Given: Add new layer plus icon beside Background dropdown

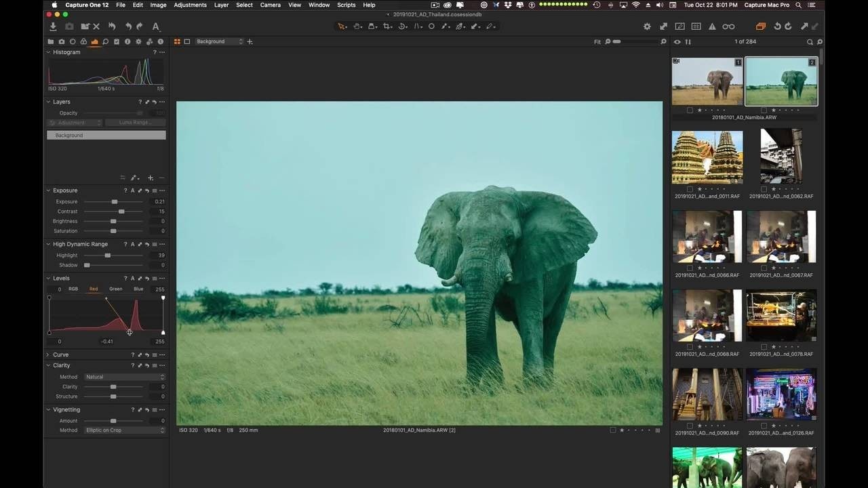Looking at the screenshot, I should [x=250, y=41].
